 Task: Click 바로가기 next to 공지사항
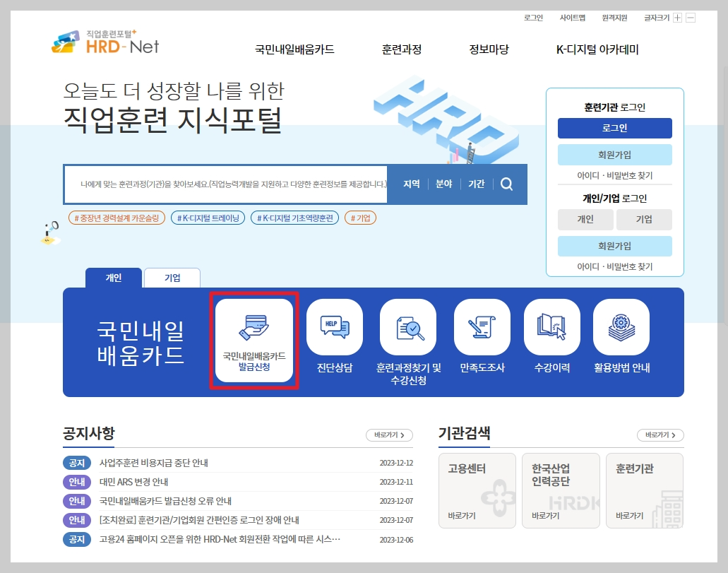pyautogui.click(x=389, y=435)
